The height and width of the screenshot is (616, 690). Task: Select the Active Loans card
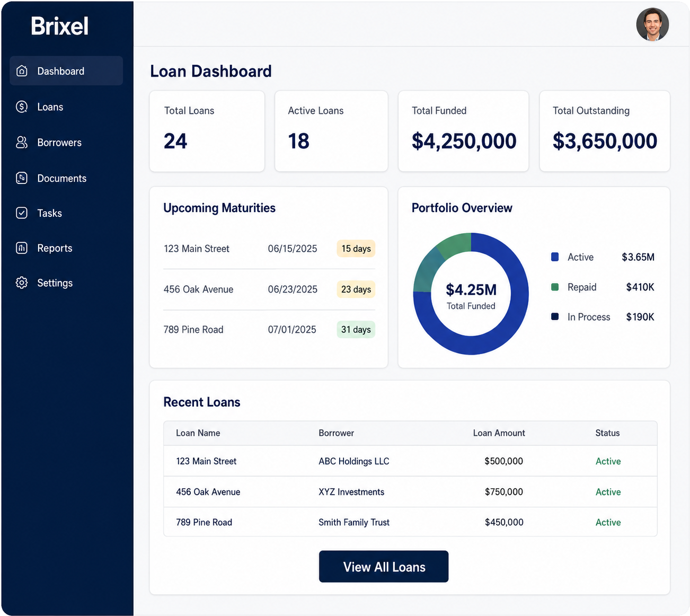331,131
